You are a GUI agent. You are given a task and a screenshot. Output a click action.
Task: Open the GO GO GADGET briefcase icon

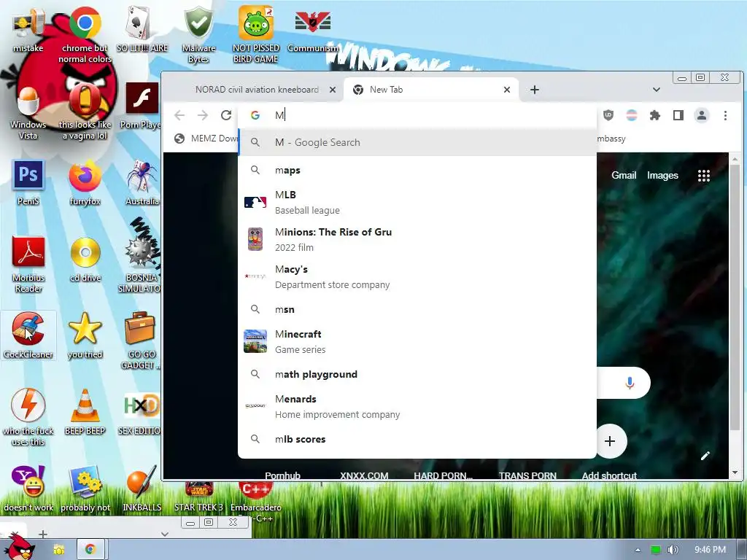[x=140, y=341]
